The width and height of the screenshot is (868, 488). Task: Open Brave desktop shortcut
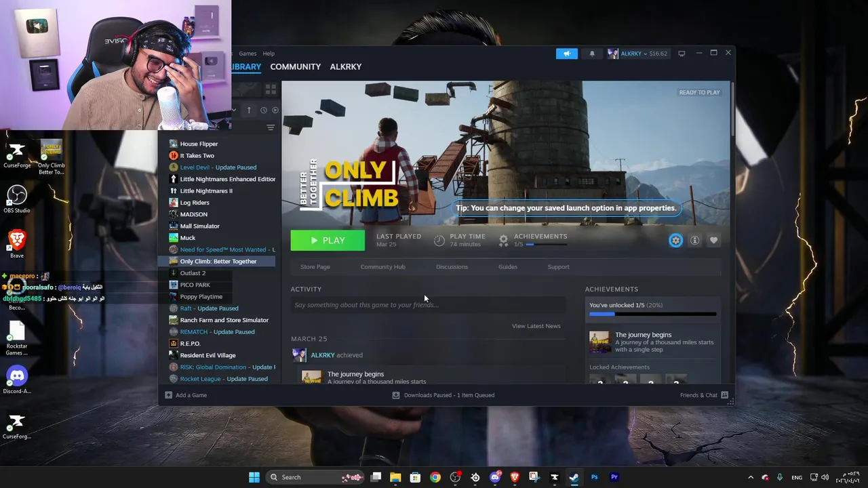[17, 245]
